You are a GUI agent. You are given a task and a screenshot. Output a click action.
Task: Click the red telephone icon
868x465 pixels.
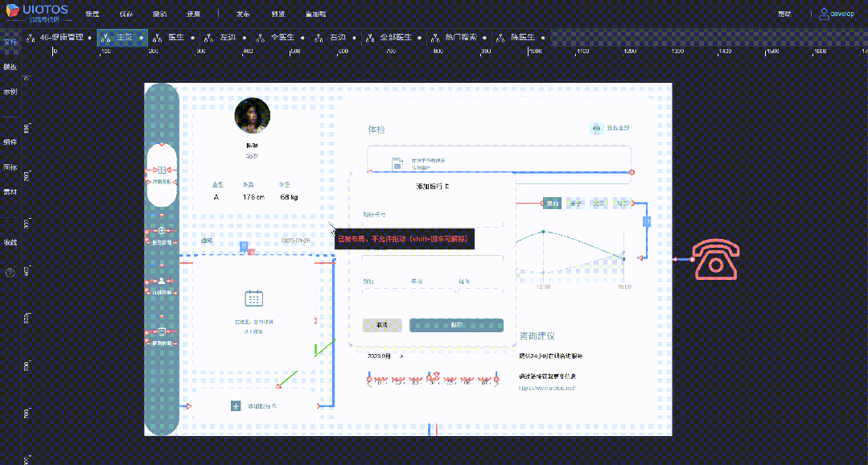(716, 259)
